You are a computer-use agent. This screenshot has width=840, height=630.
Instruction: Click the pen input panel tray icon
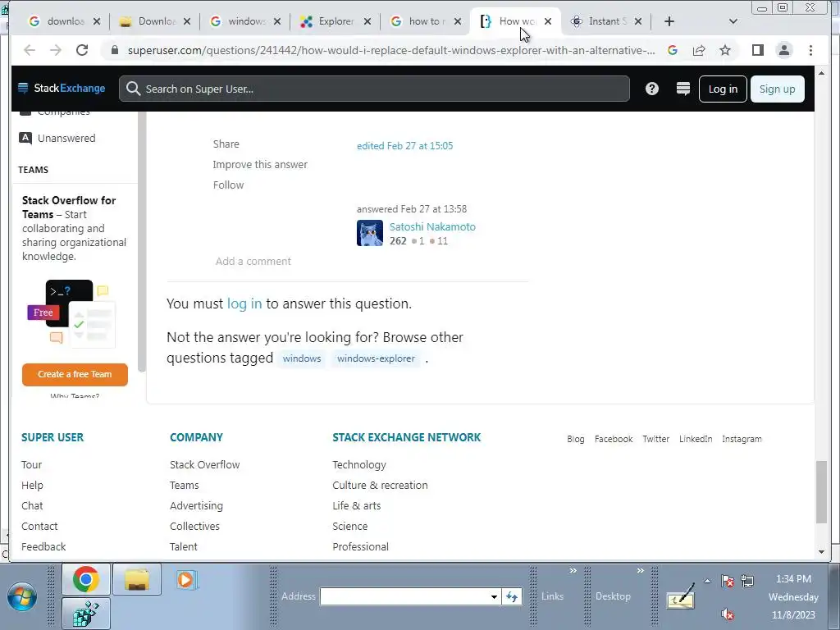680,596
